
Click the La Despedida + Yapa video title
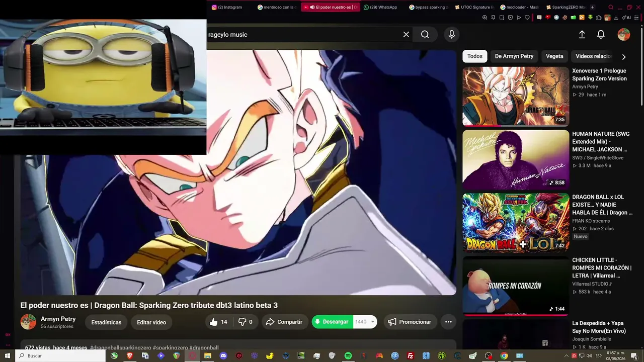coord(599,327)
